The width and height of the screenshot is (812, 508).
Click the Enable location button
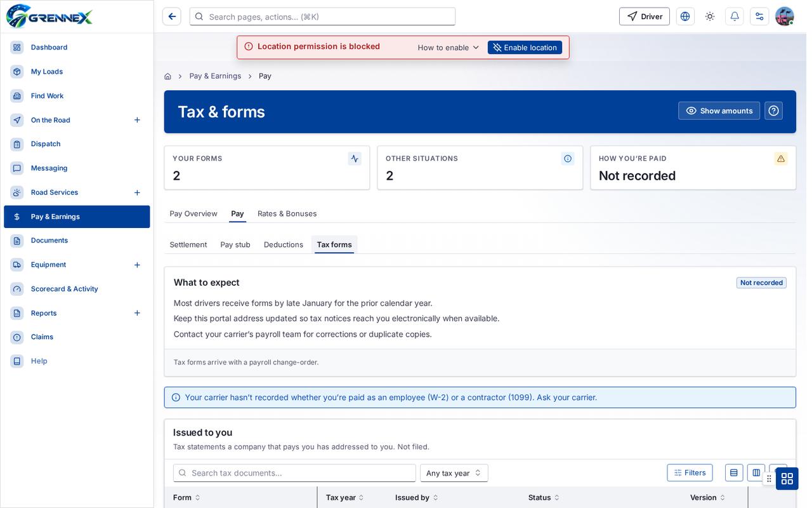525,48
